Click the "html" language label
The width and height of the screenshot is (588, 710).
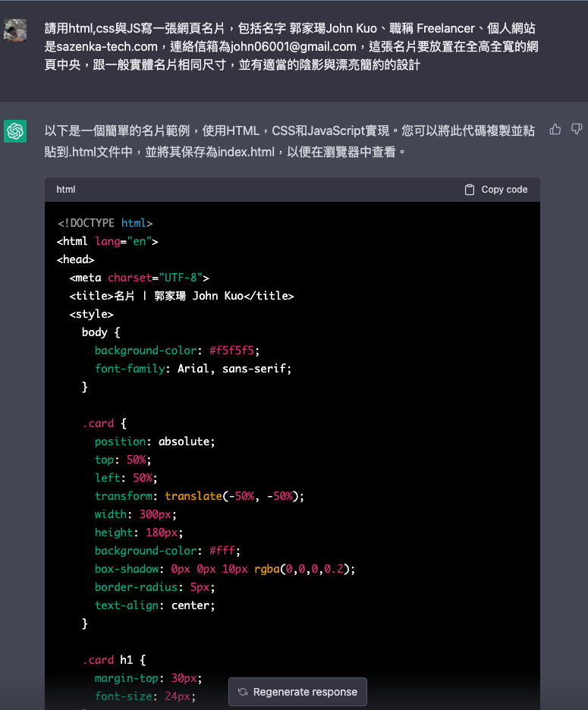click(x=66, y=190)
